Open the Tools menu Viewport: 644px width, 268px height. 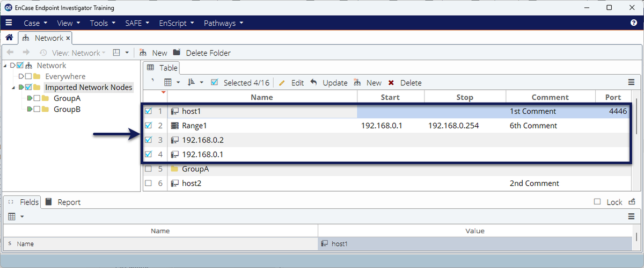pyautogui.click(x=103, y=23)
